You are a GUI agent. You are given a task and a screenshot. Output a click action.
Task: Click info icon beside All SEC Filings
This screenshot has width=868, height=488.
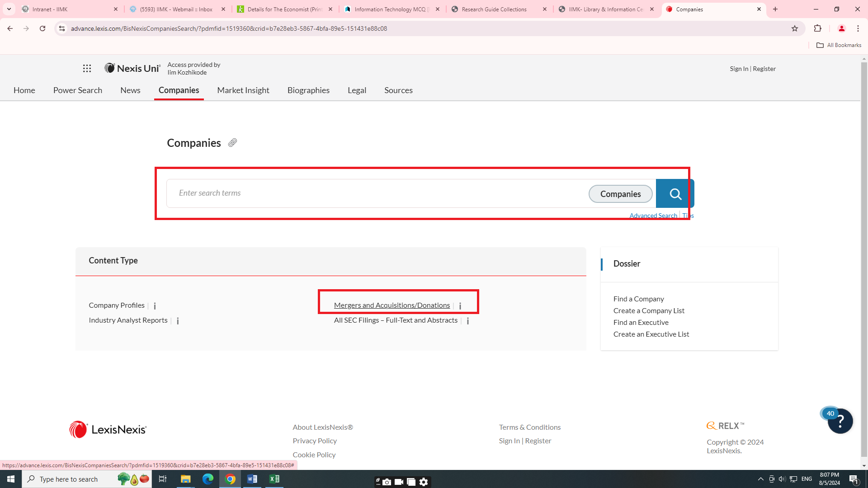click(x=468, y=321)
